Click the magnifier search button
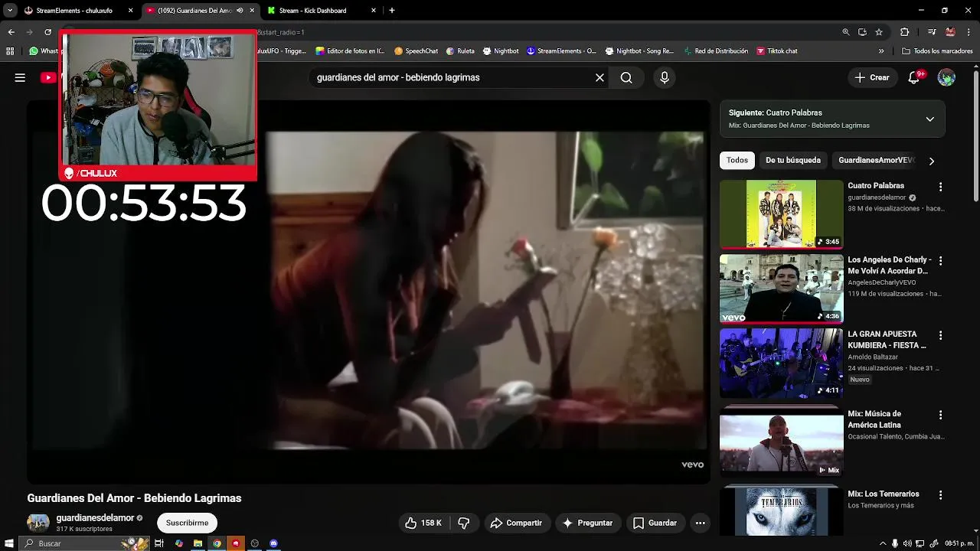Screen dimensions: 980x551 626,77
